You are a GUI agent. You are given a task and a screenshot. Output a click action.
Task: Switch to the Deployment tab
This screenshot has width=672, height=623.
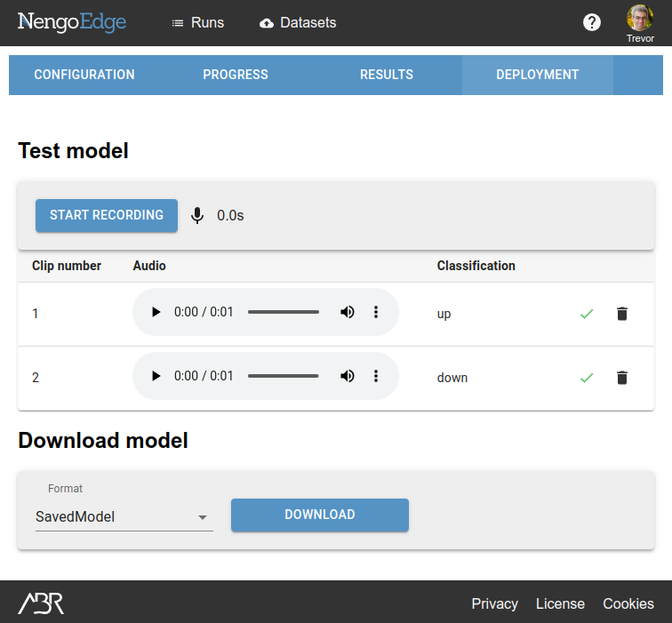tap(538, 75)
